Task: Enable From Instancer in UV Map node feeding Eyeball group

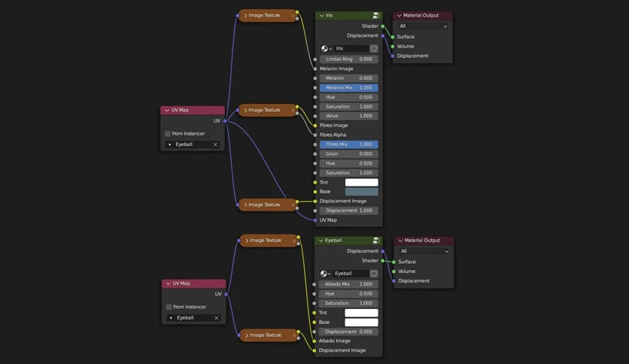Action: (169, 307)
